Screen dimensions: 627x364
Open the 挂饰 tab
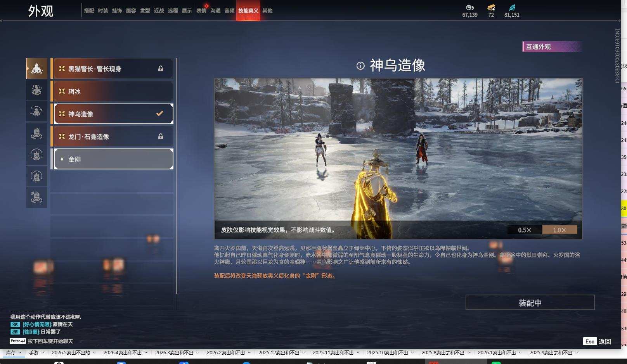(117, 11)
